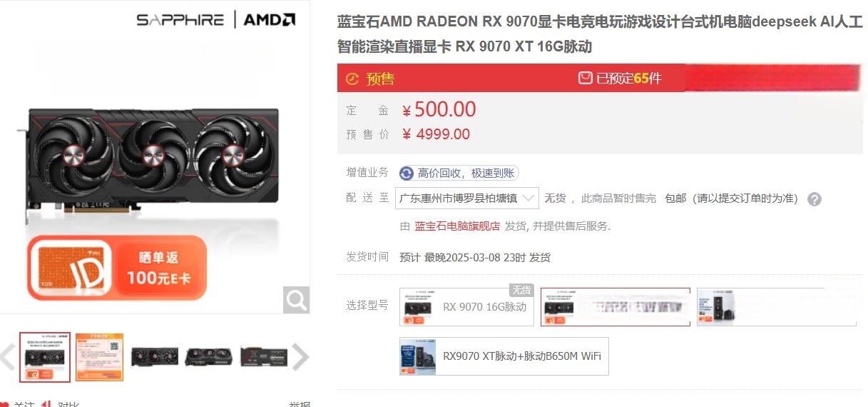The width and height of the screenshot is (868, 407).
Task: Select the RX 9070 16G脉动 model option
Action: pos(466,307)
